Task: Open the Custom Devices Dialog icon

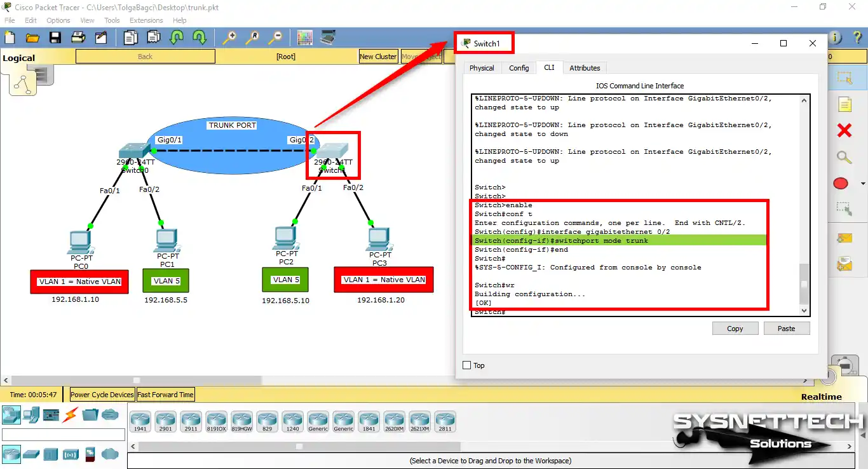Action: [328, 37]
